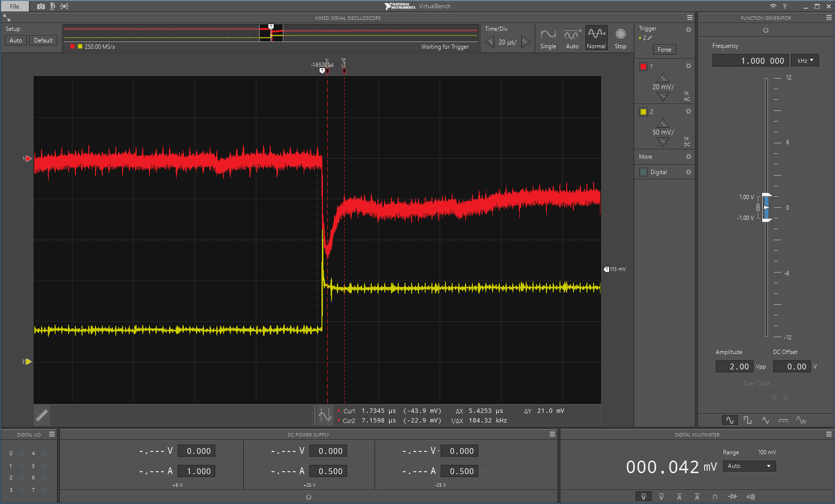835x504 pixels.
Task: Toggle digital I/O line 7
Action: [44, 490]
